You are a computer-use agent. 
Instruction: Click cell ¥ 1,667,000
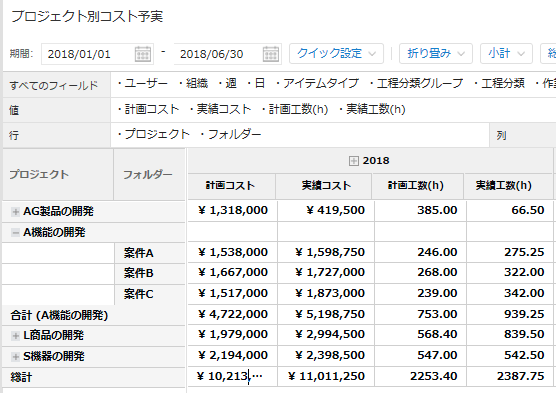[x=233, y=272]
